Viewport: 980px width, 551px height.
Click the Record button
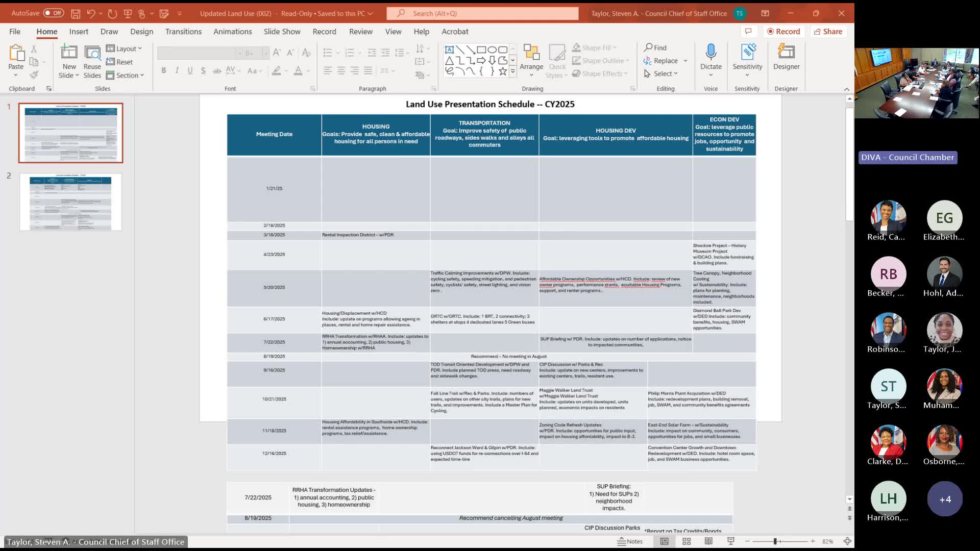click(783, 32)
